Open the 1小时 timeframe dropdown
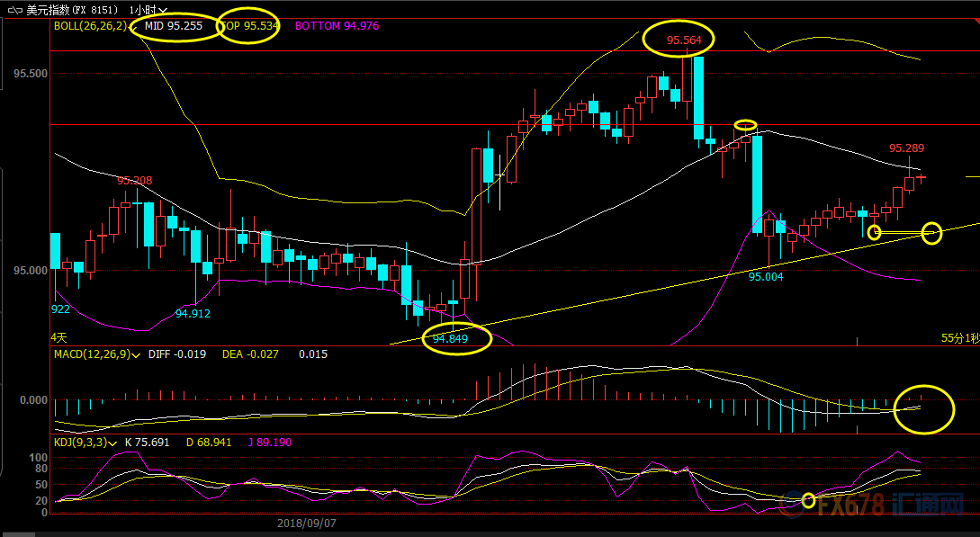The width and height of the screenshot is (980, 537). coord(148,10)
